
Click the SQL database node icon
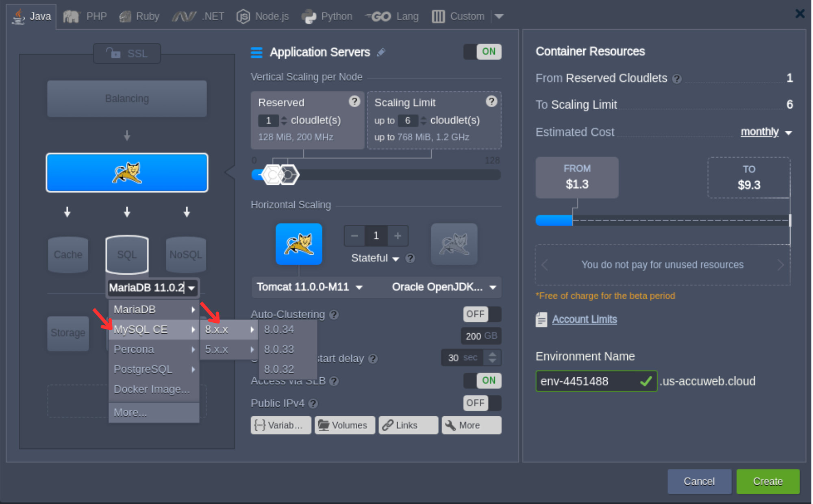pos(127,255)
